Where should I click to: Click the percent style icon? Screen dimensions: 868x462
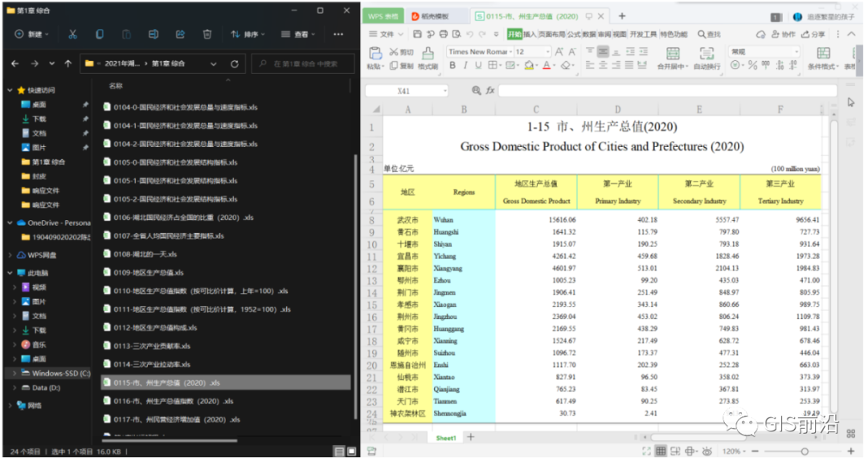752,65
